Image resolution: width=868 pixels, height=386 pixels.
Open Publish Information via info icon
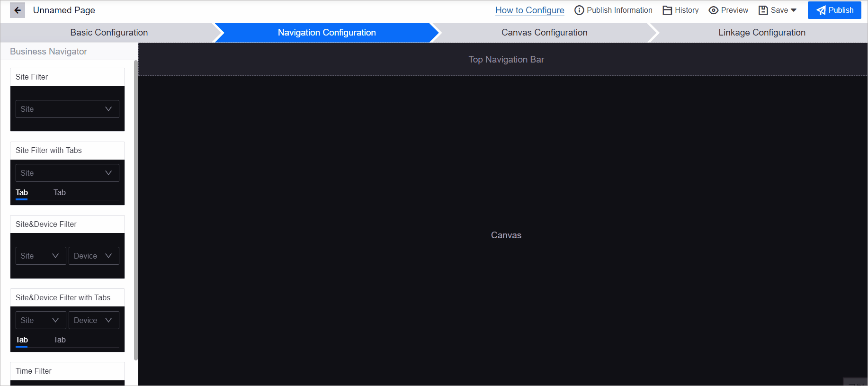(x=579, y=10)
